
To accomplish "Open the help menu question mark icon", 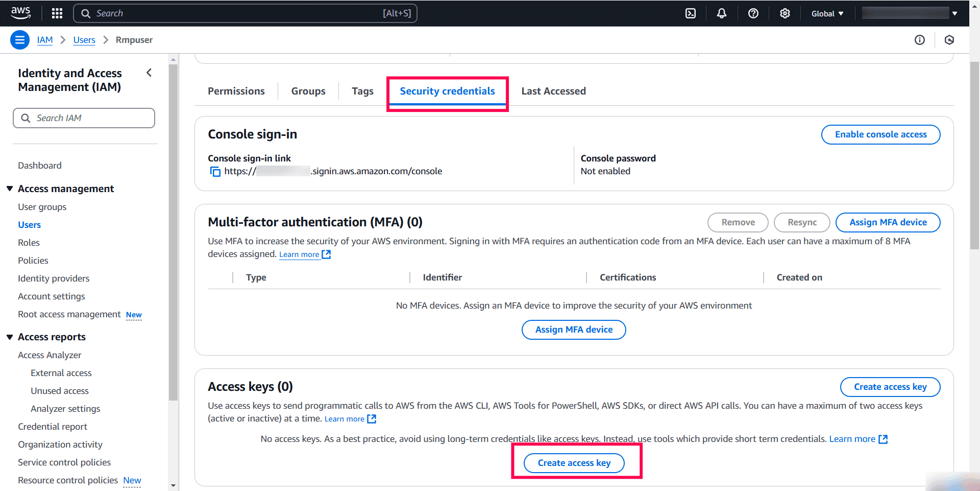I will click(753, 13).
